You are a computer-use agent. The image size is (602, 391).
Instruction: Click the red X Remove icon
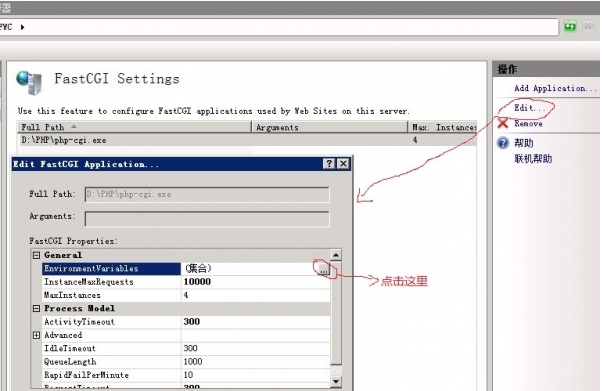[503, 123]
